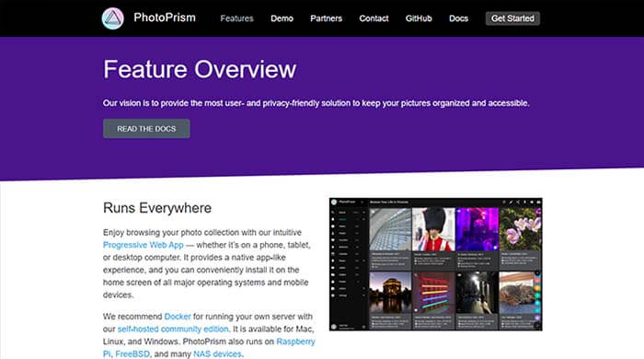Viewport: 644px width, 359px height.
Task: Click the PhotoPrism app screenshot image
Action: pyautogui.click(x=436, y=264)
